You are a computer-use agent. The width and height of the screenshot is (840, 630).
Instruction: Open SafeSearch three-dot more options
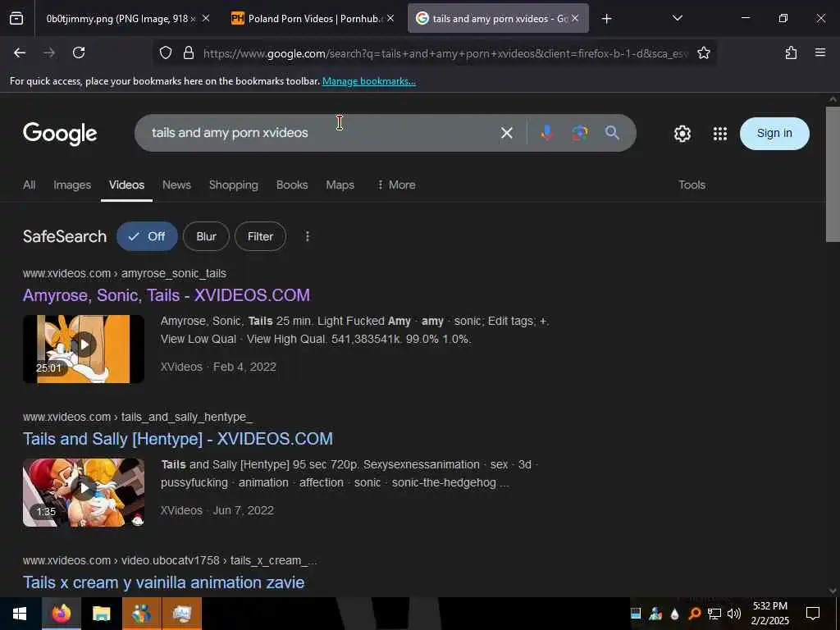click(x=308, y=236)
